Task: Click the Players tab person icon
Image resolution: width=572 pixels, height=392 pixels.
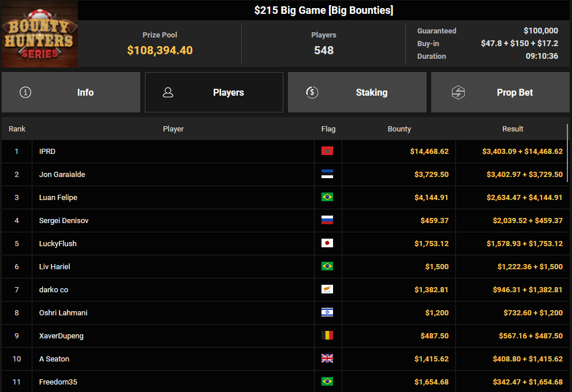Action: point(168,92)
